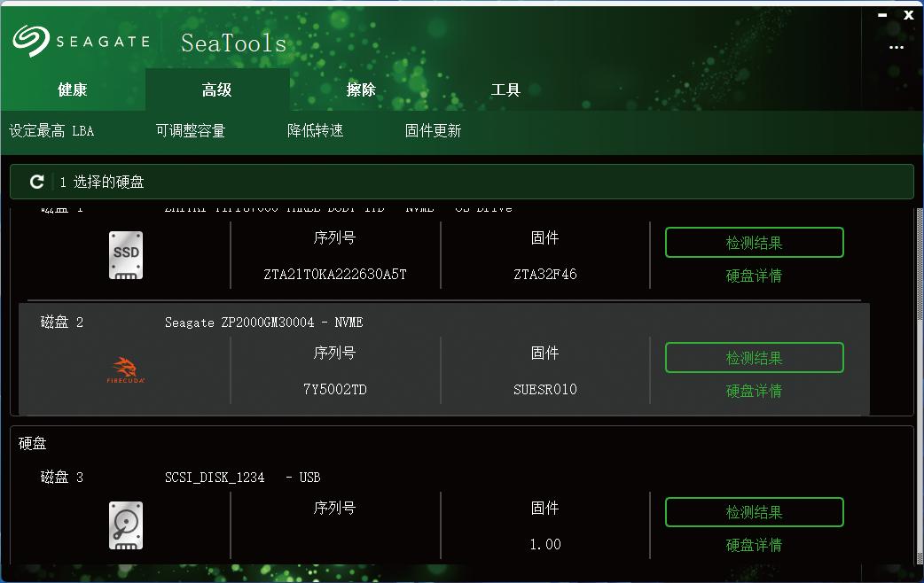924x583 pixels.
Task: Open 硬盘详情 link for SCSI_DISK_1234 drive
Action: click(754, 545)
